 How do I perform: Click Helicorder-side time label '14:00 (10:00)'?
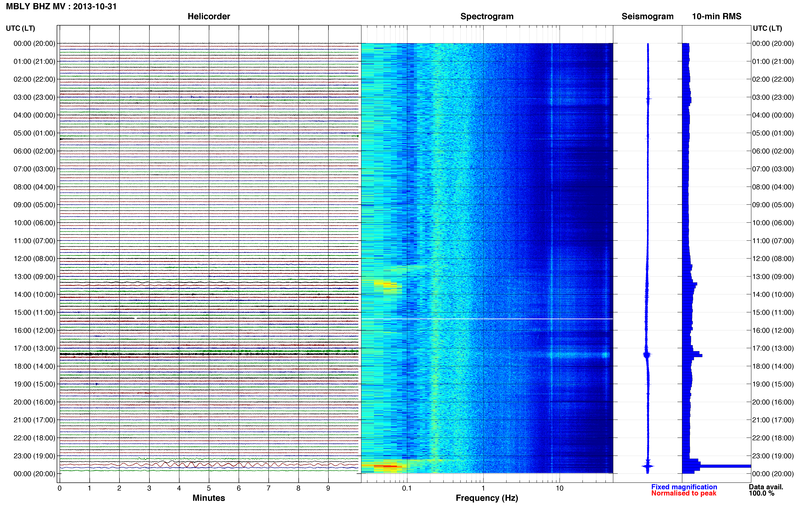(x=34, y=295)
